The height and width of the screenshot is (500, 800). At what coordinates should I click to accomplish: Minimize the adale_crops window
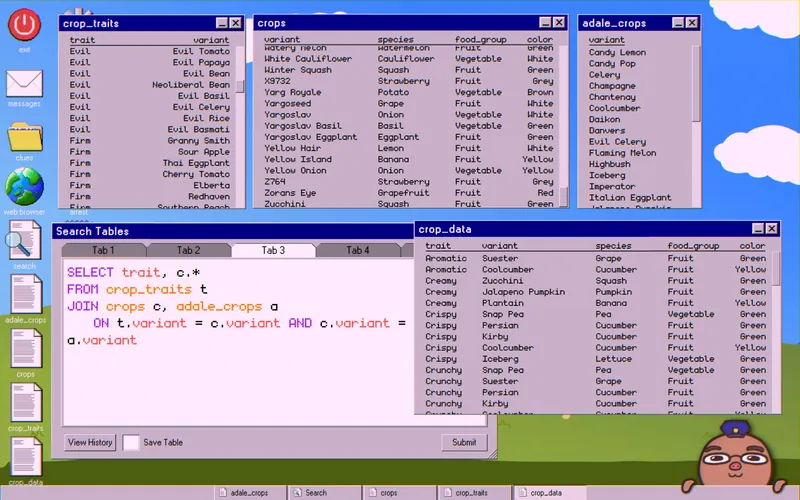pyautogui.click(x=678, y=22)
